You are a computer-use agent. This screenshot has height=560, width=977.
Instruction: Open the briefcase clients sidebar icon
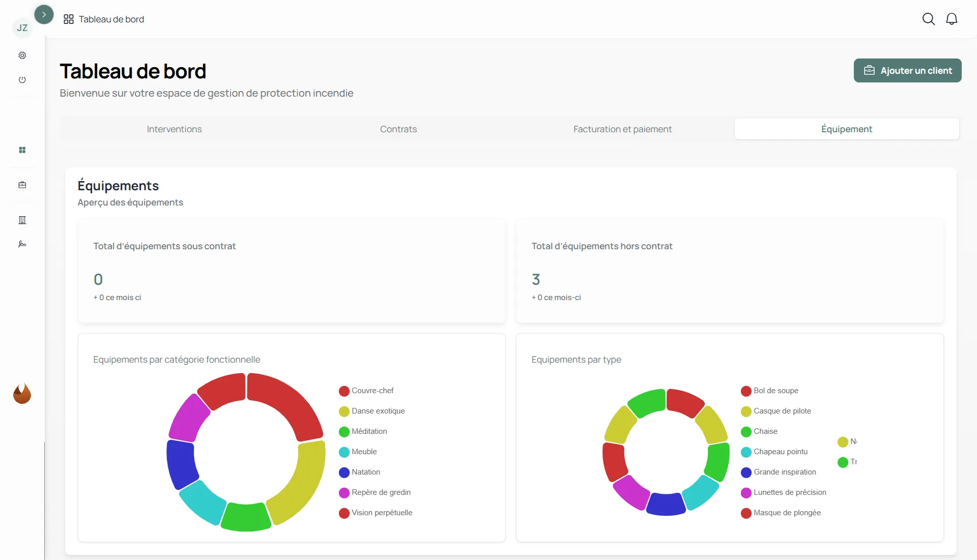tap(22, 185)
